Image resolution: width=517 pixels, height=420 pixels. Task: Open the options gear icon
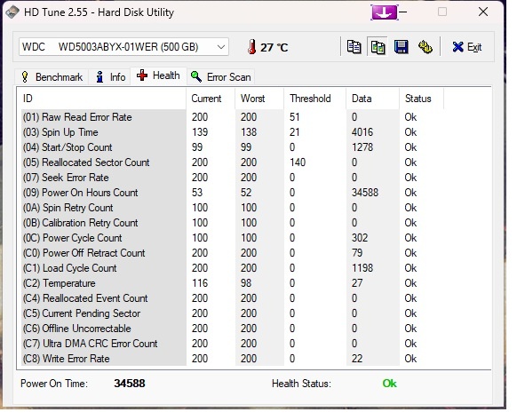[426, 47]
